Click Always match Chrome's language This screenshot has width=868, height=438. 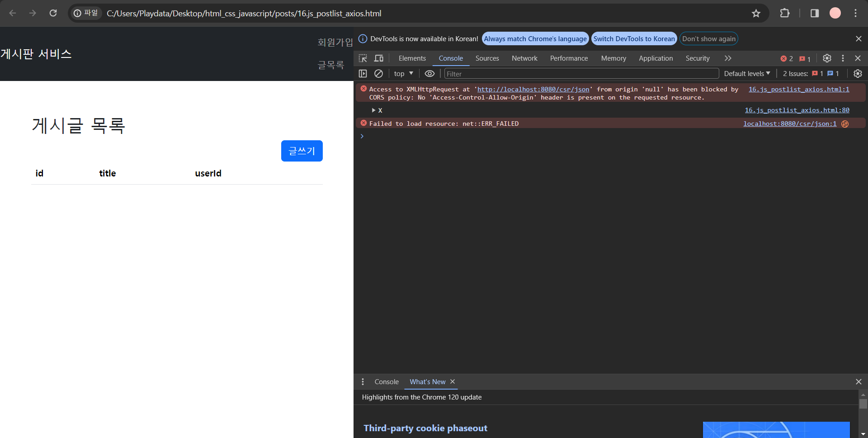[x=535, y=39]
